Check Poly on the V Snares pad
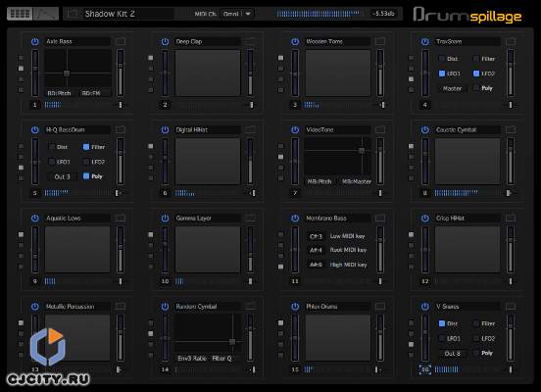This screenshot has width=541, height=392. [476, 353]
